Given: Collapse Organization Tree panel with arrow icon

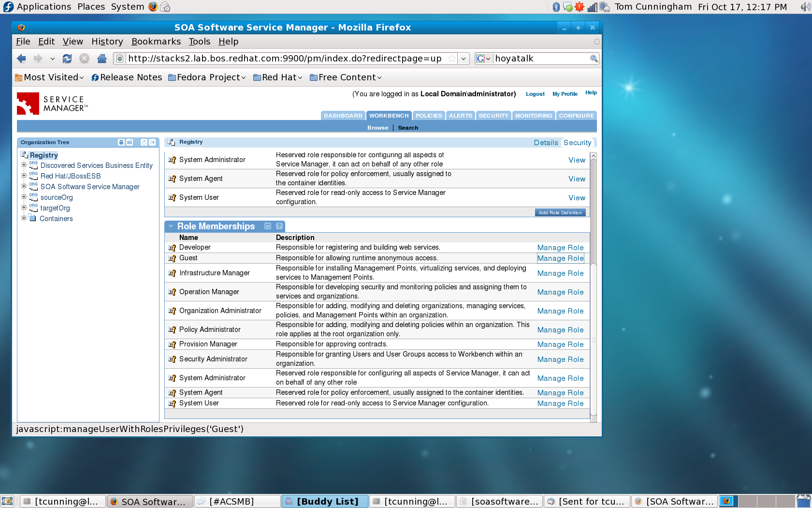Looking at the screenshot, I should (152, 142).
